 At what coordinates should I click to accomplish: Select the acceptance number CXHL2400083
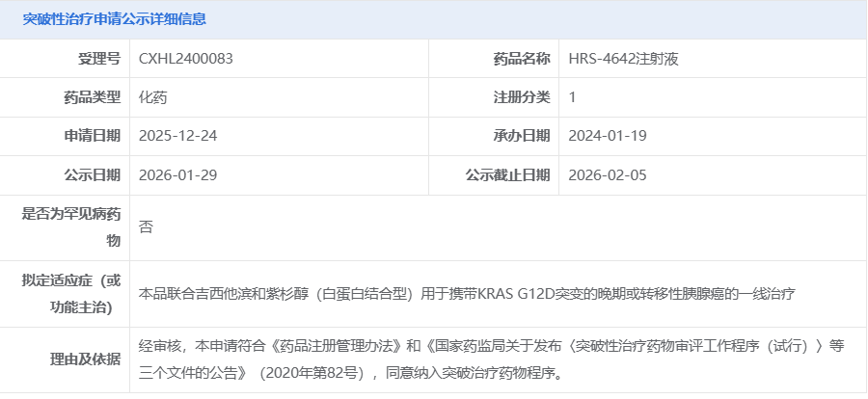[x=186, y=58]
